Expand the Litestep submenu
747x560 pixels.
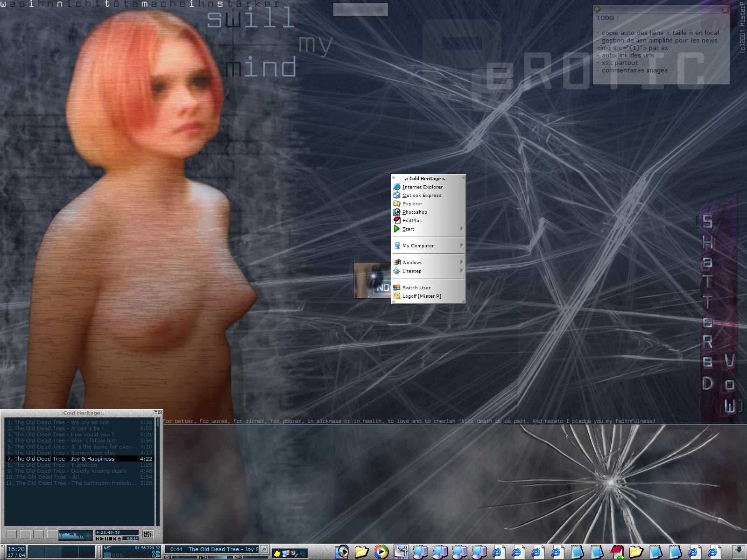coord(461,271)
